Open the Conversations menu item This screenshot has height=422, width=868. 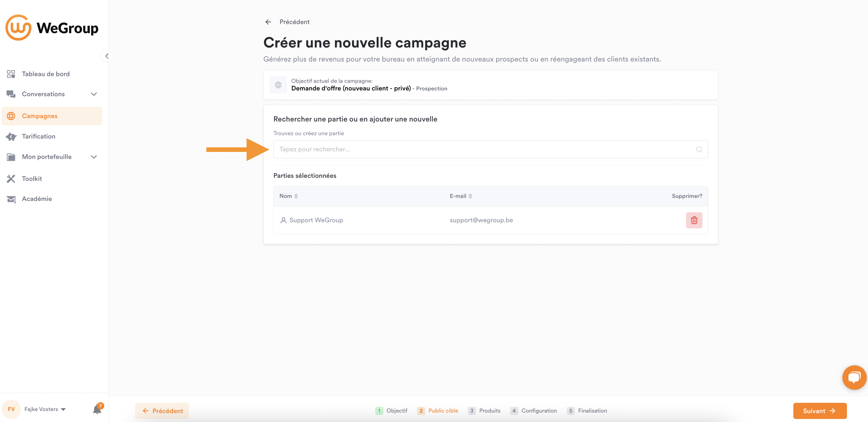52,94
